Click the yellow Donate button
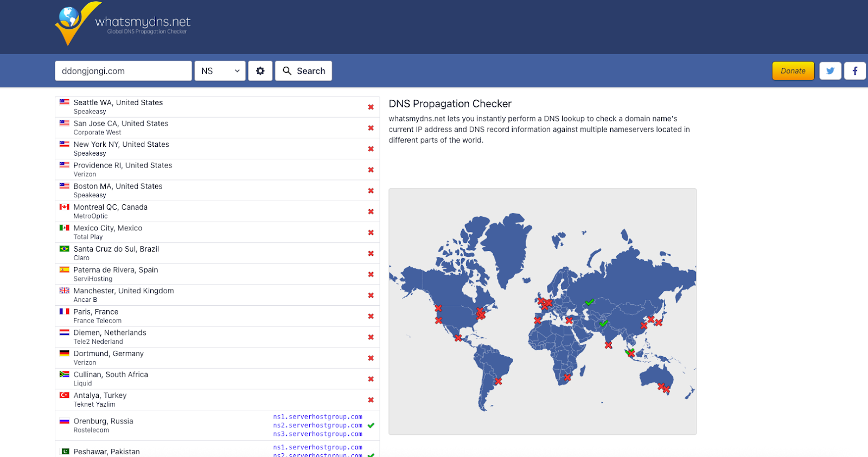Viewport: 868px width, 457px height. click(x=793, y=71)
